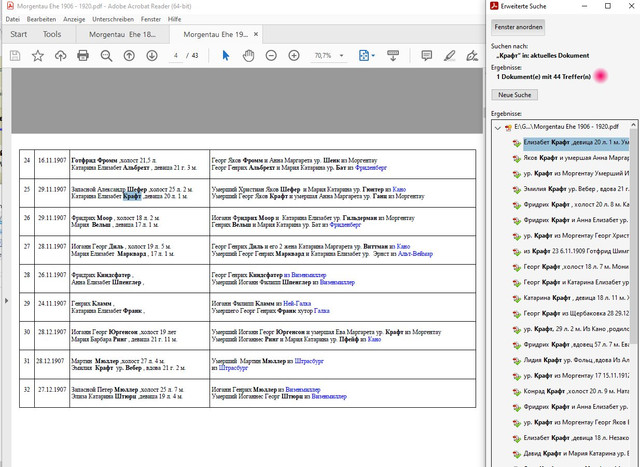Select the arrow selection tool
The image size is (640, 467).
[x=225, y=56]
